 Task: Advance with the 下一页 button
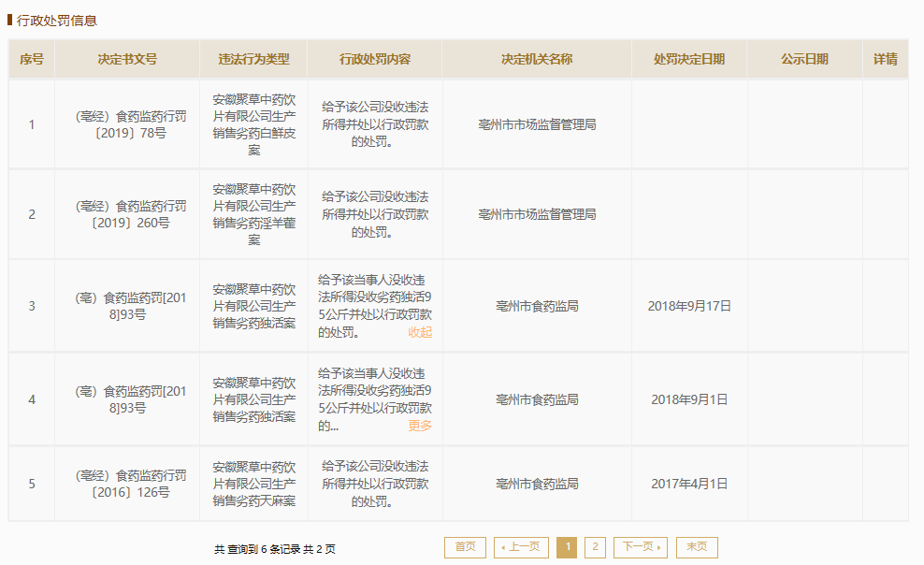pyautogui.click(x=641, y=547)
